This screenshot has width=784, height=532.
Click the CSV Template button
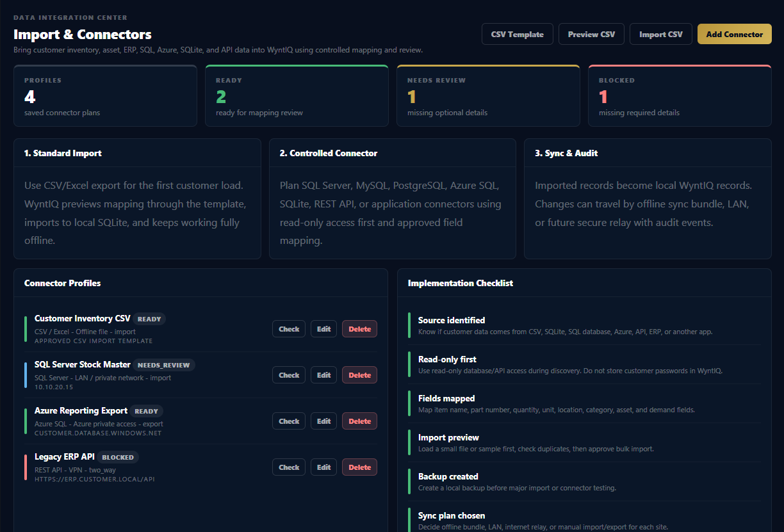(517, 34)
